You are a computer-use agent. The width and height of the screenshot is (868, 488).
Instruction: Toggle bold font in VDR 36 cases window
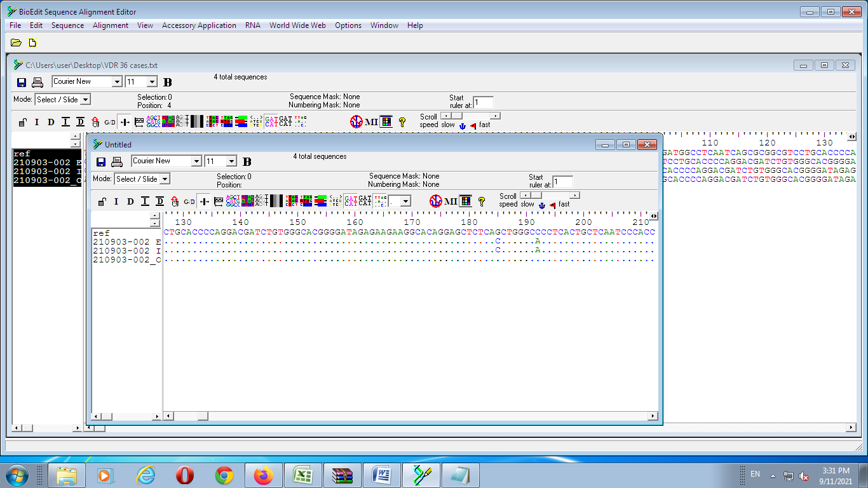coord(168,82)
